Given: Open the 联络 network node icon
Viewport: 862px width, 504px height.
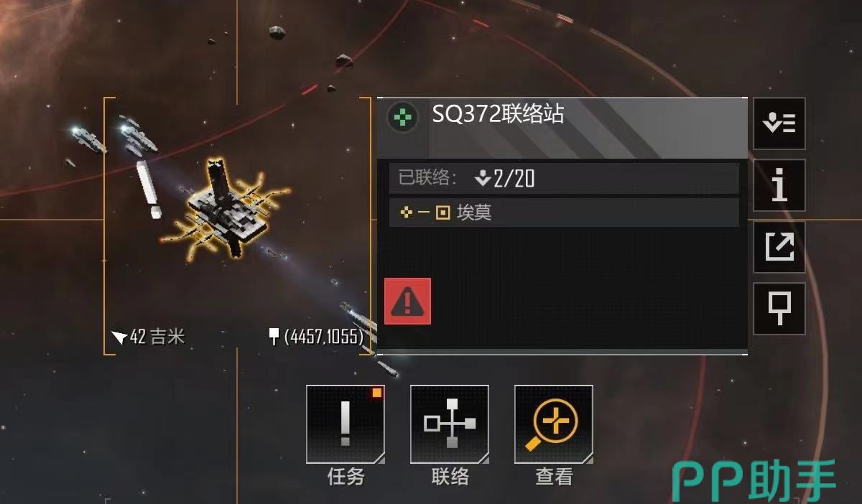Looking at the screenshot, I should coord(450,424).
